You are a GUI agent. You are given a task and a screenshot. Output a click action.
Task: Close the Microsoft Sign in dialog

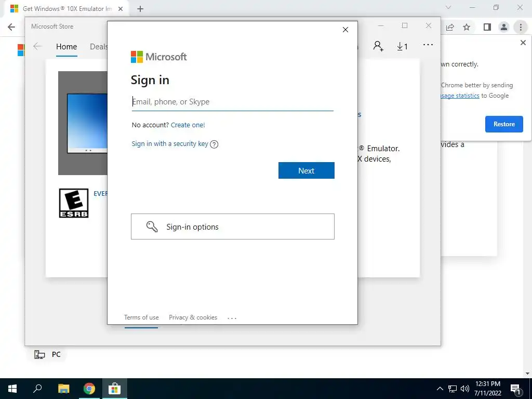pyautogui.click(x=345, y=30)
